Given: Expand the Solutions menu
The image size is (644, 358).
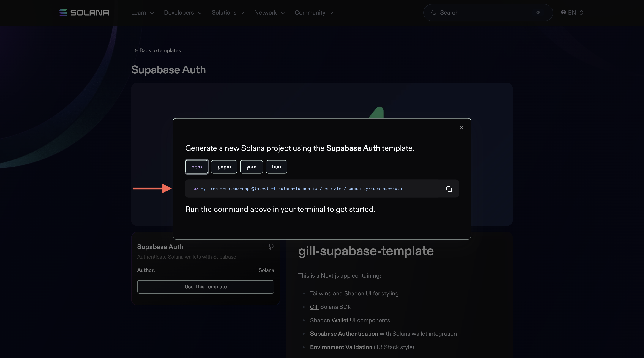Looking at the screenshot, I should coord(228,13).
